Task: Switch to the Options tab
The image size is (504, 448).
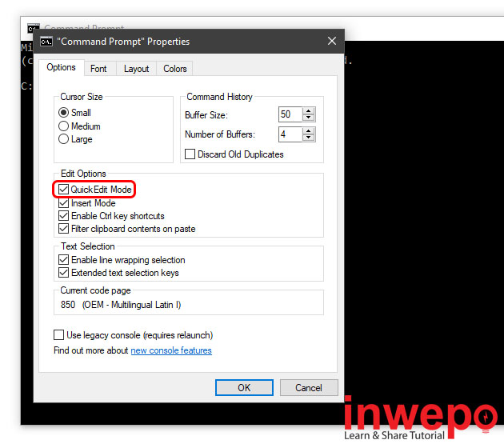Action: point(61,67)
